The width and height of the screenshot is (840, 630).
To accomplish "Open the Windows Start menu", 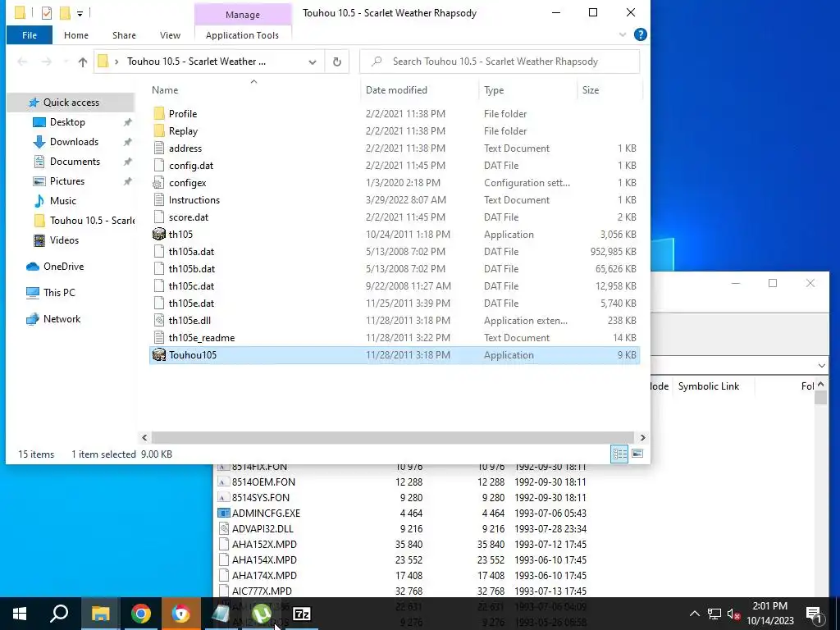I will (x=20, y=614).
